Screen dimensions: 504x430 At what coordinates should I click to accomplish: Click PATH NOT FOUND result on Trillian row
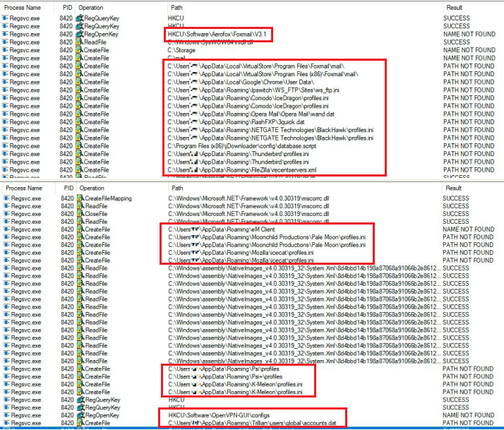468,423
